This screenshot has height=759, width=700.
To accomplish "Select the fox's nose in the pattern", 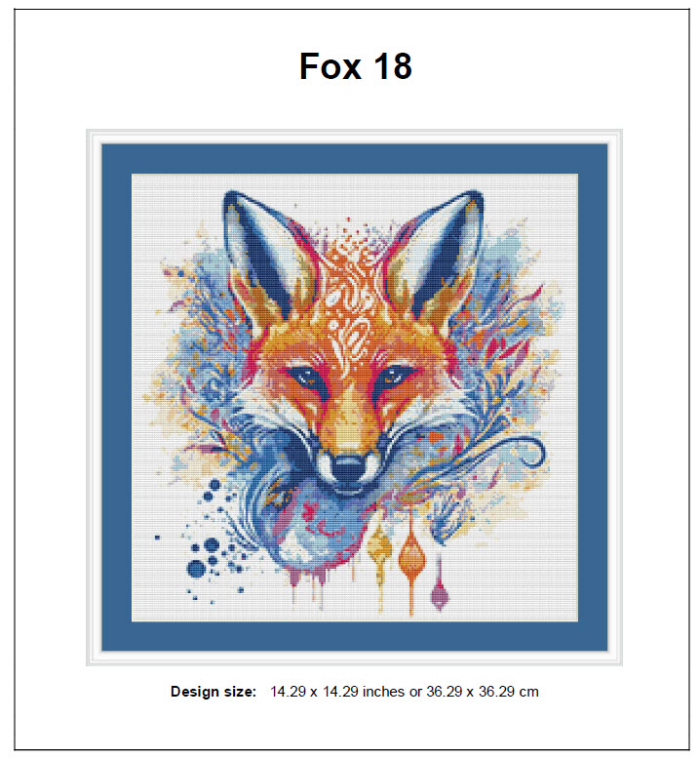I will coord(350,465).
